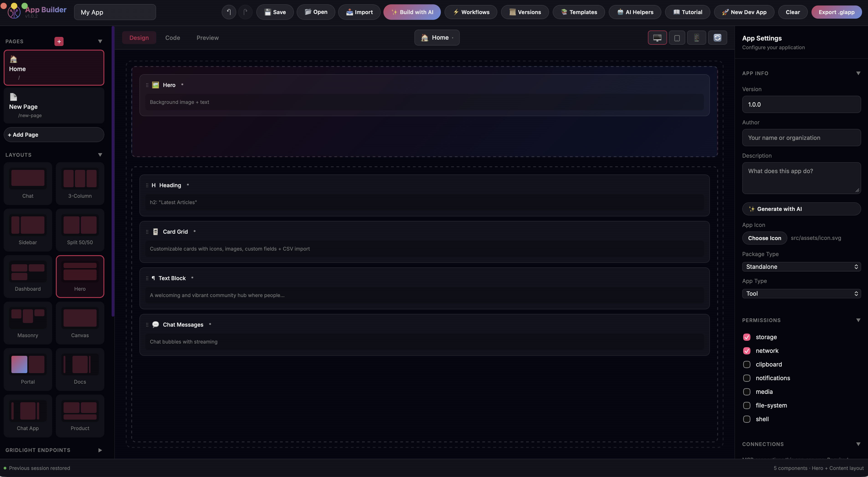
Task: Open the Package Type dropdown
Action: 801,267
